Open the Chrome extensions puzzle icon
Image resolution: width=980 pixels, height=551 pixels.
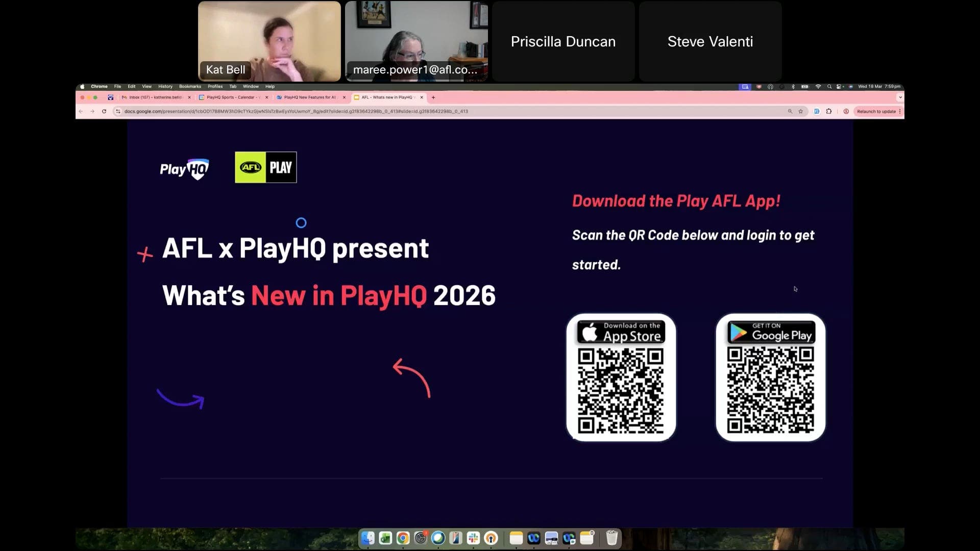(828, 111)
